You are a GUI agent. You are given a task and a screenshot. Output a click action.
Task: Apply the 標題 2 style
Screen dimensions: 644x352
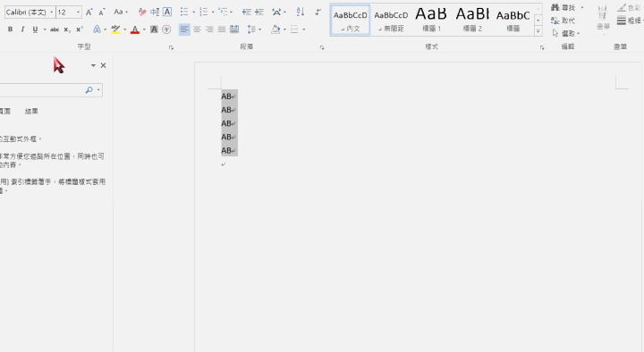point(472,21)
